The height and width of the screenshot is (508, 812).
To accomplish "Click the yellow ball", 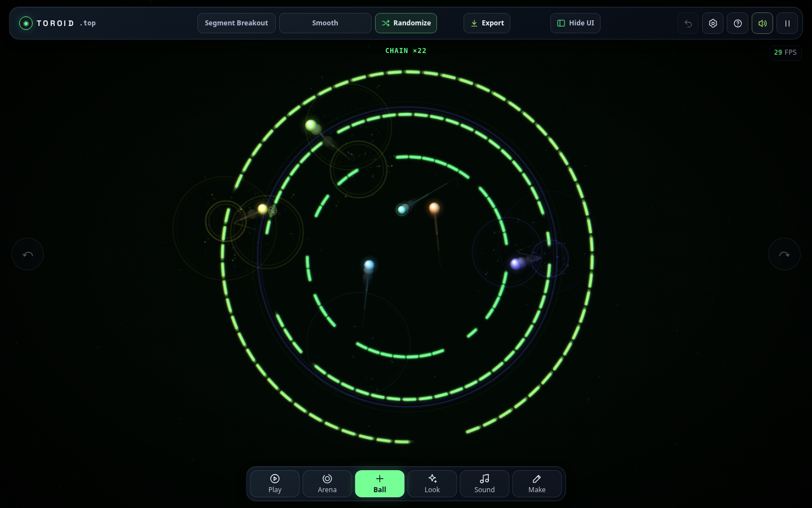I will point(262,209).
